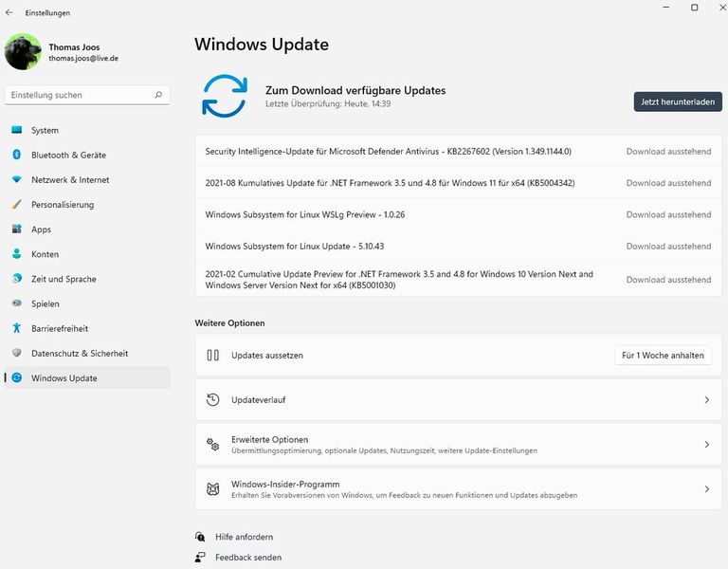Open Apps settings label
Image resolution: width=728 pixels, height=569 pixels.
click(x=41, y=229)
